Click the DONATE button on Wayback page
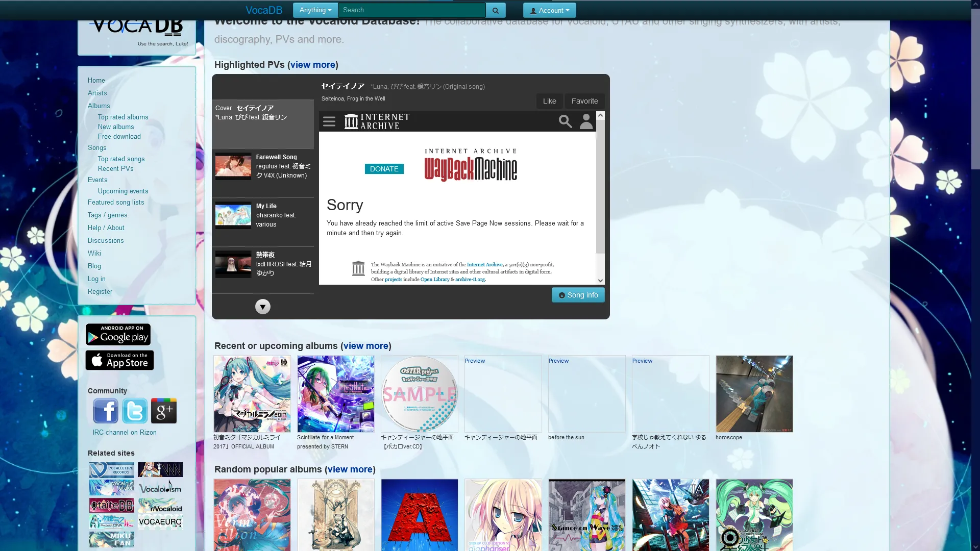 point(384,169)
